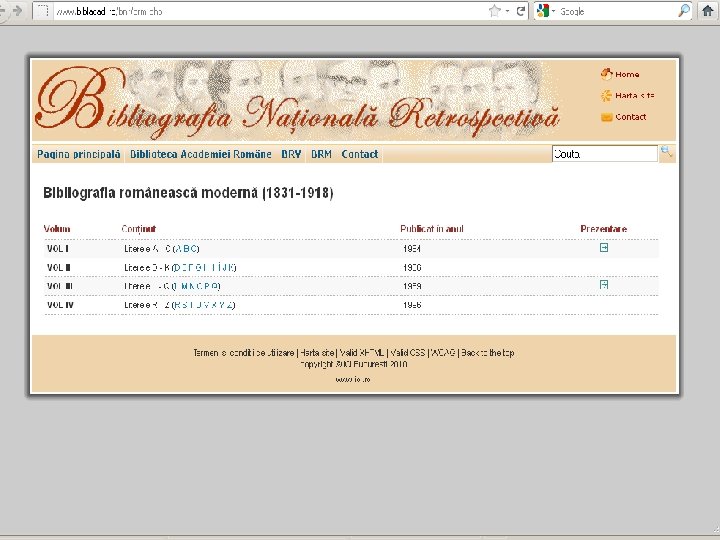Click the page identity icon in address bar
Image resolution: width=720 pixels, height=540 pixels.
(43, 11)
